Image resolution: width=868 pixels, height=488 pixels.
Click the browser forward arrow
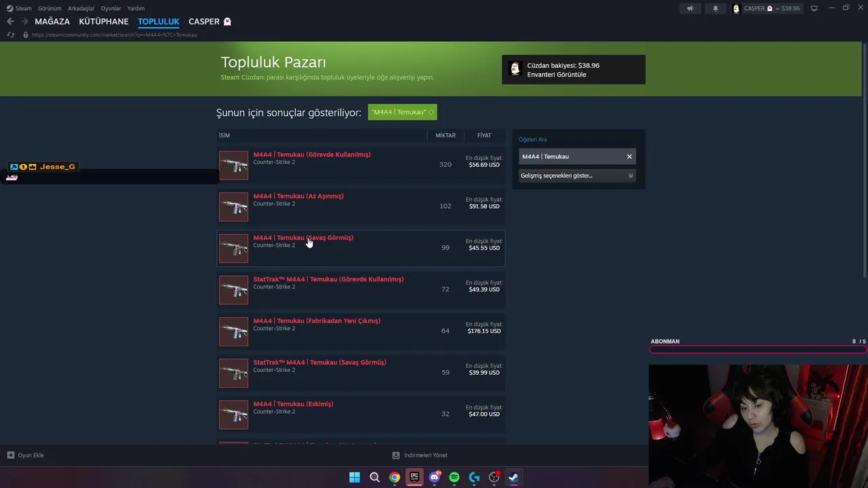(x=24, y=22)
